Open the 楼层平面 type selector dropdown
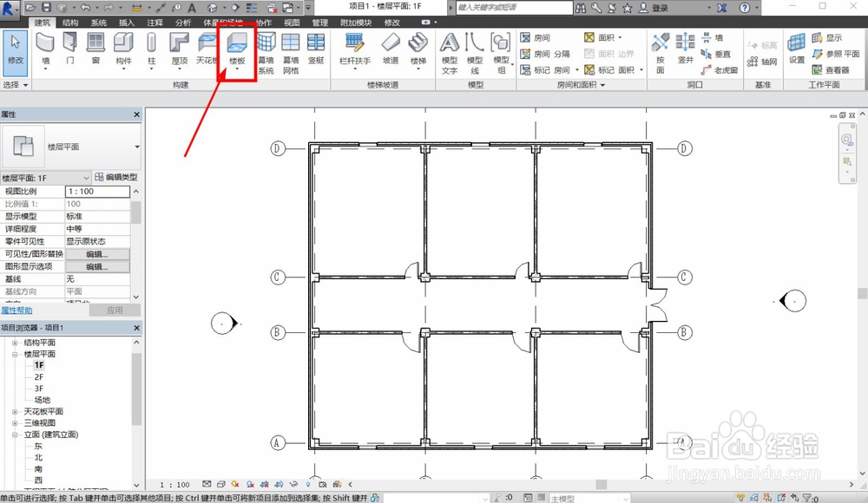The image size is (868, 503). [137, 147]
